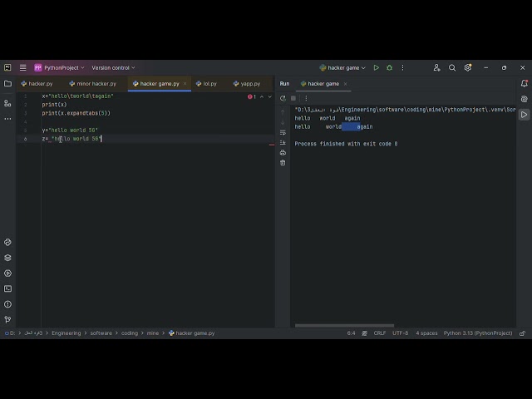Open IDE and project settings gear

click(x=468, y=68)
